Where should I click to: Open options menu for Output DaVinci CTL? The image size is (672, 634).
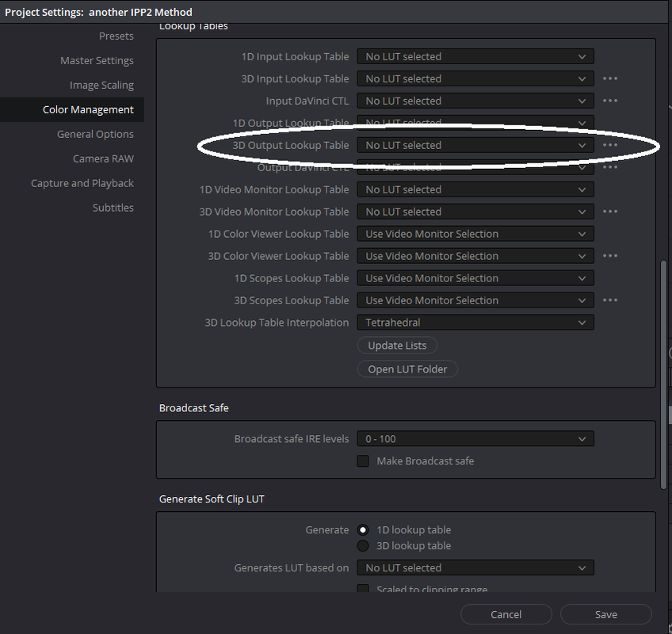[x=610, y=167]
